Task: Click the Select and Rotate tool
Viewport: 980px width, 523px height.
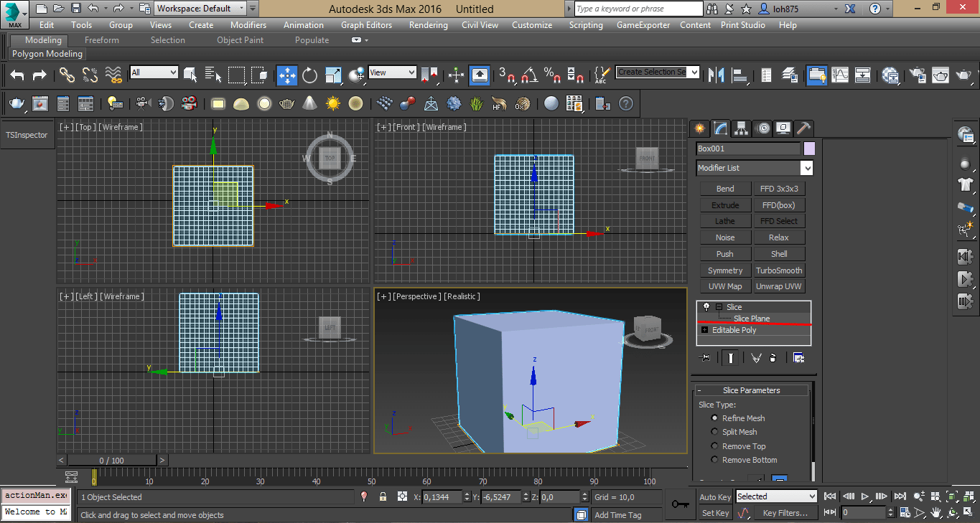Action: (310, 75)
